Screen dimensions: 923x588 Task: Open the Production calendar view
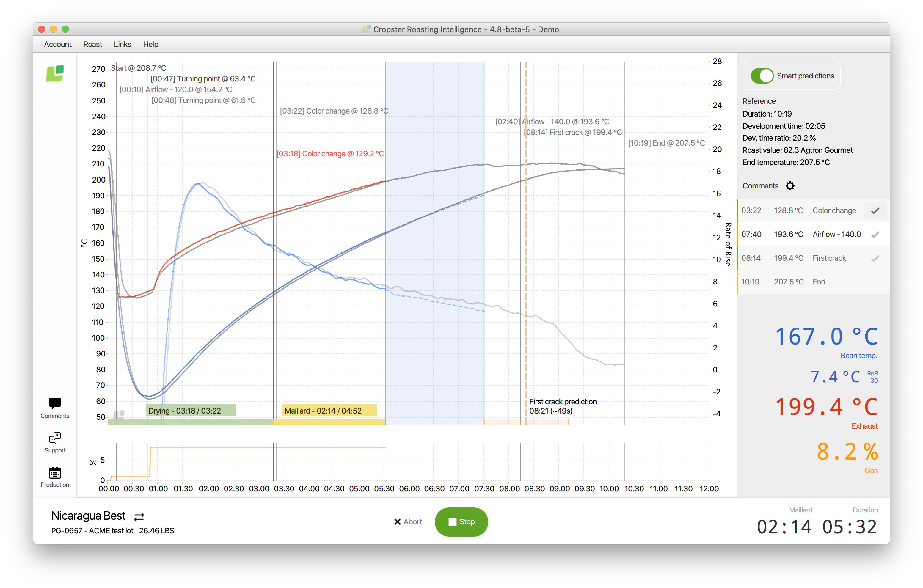(55, 477)
